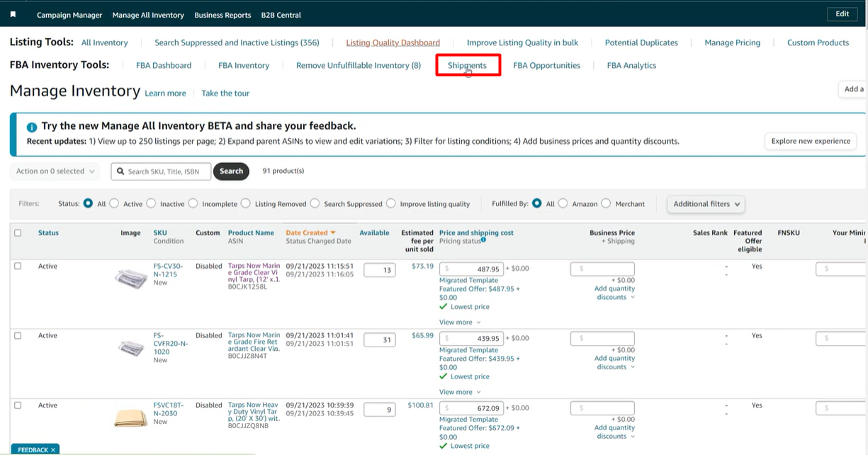The height and width of the screenshot is (455, 868).
Task: Open Manage All Inventory in top menu
Action: [x=148, y=15]
